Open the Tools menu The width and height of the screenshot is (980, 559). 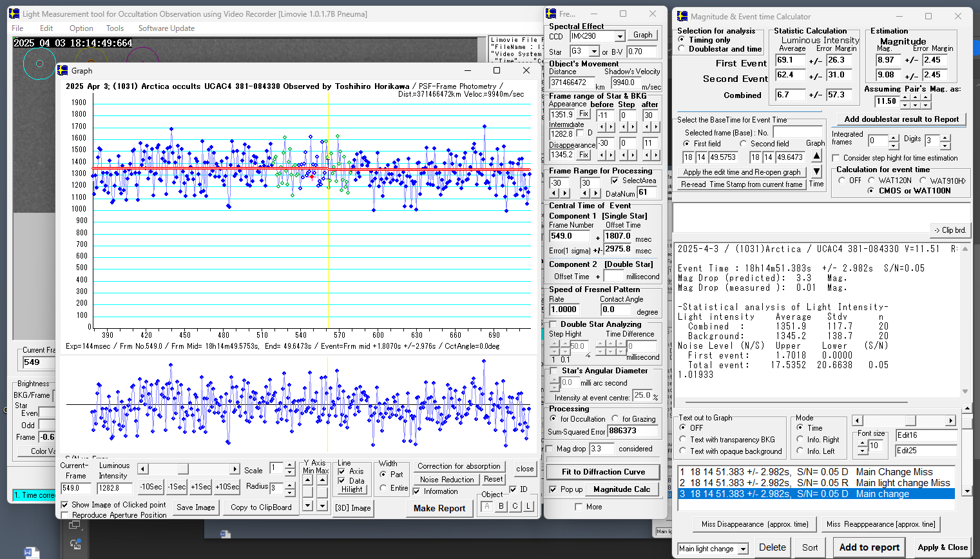[115, 28]
